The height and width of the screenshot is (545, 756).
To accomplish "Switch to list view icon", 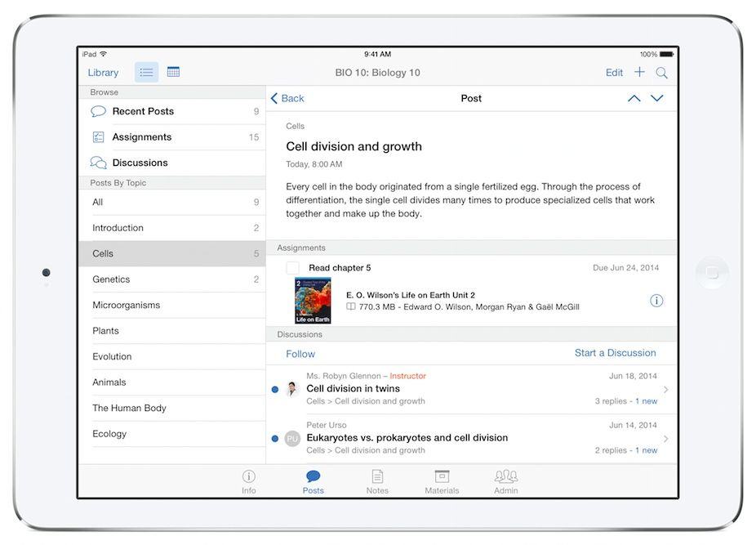I will click(x=147, y=73).
